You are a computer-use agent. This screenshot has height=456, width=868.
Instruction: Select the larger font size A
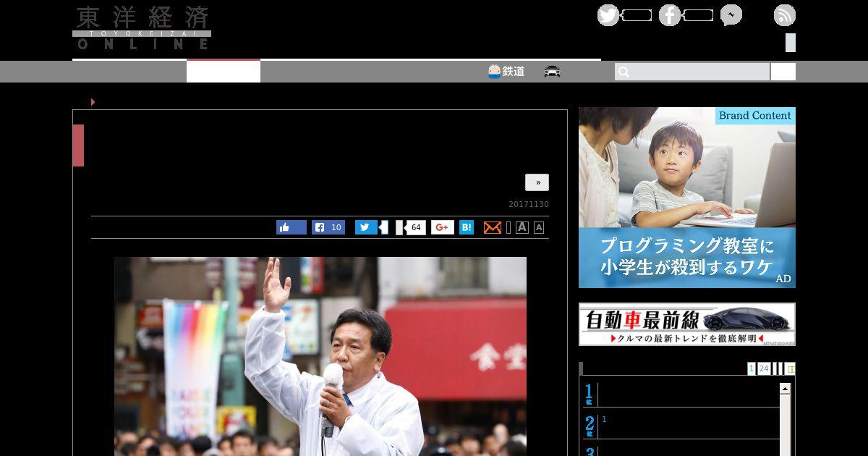tap(522, 227)
